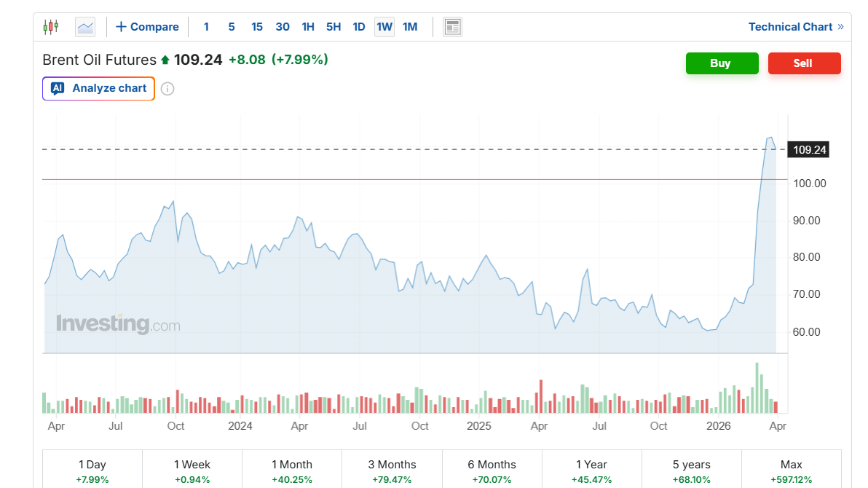868x488 pixels.
Task: Select the 3 Months range tab
Action: click(x=392, y=471)
